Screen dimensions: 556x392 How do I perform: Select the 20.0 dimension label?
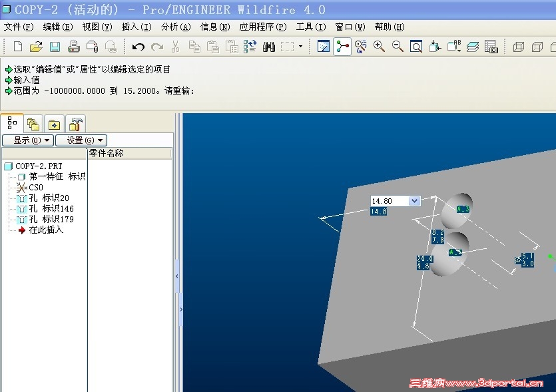click(425, 259)
